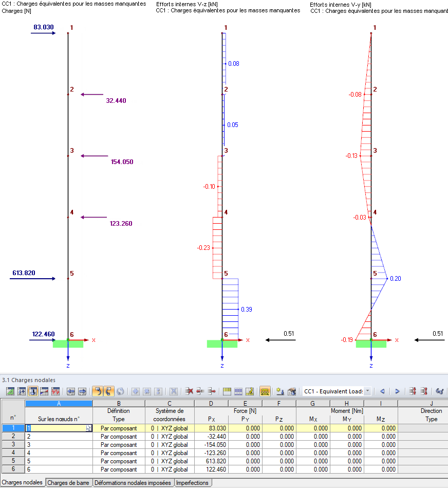Click the new load icon with yellow star
This screenshot has height=488, width=448.
[x=280, y=391]
